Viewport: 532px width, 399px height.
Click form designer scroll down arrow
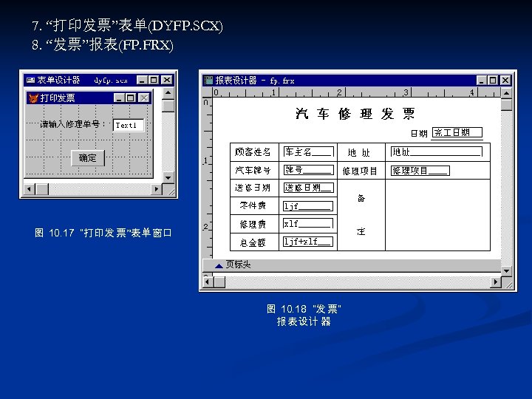(168, 177)
